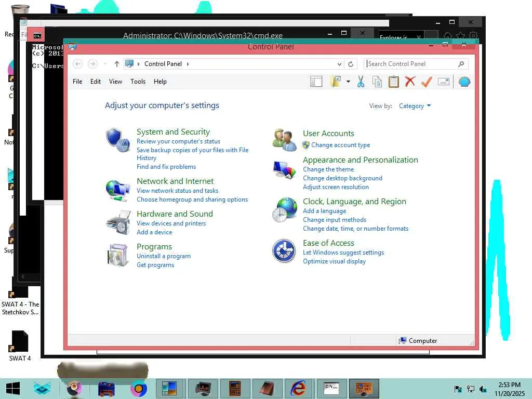
Task: Open the SWAT 4 desktop shortcut
Action: (x=20, y=345)
